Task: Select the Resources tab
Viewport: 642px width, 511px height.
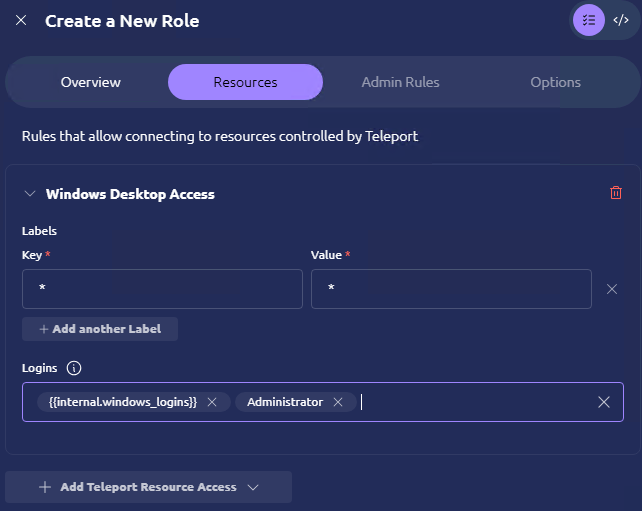Action: pos(245,82)
